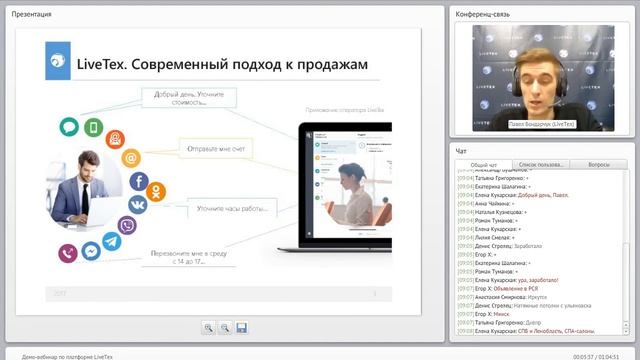Click chat line from Наталья Кузнецова
Image resolution: width=640 pixels, height=360 pixels.
pyautogui.click(x=492, y=212)
